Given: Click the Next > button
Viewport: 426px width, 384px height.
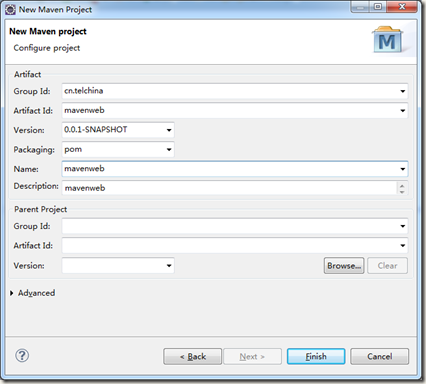Looking at the screenshot, I should pos(252,357).
